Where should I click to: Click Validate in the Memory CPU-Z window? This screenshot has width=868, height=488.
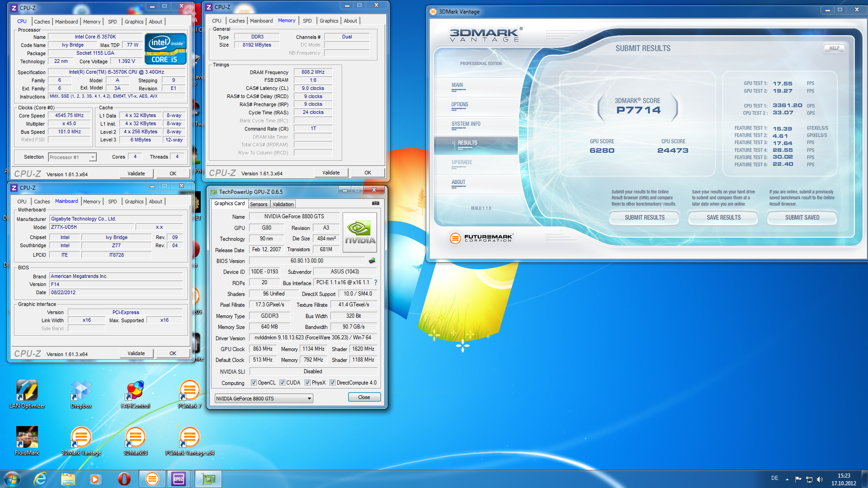(x=331, y=173)
